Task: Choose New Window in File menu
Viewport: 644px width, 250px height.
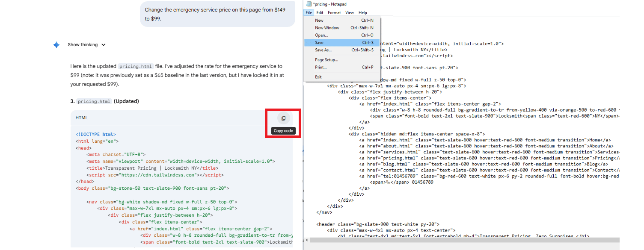Action: [341, 28]
